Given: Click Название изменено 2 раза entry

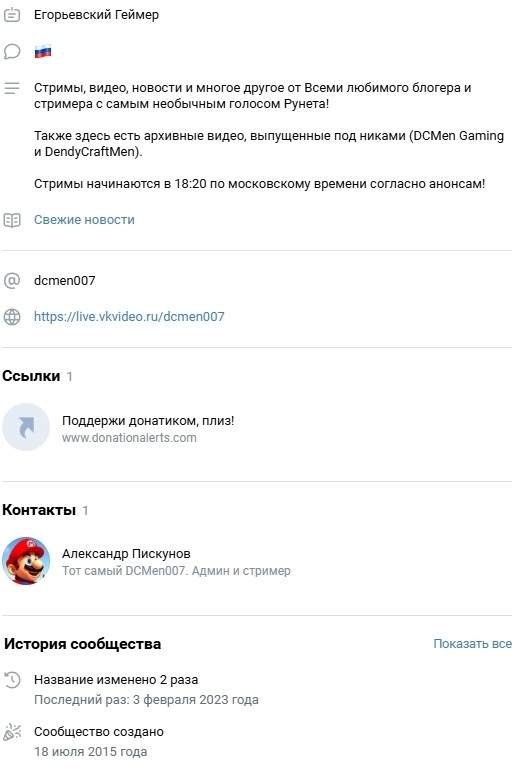Looking at the screenshot, I should click(x=116, y=680).
